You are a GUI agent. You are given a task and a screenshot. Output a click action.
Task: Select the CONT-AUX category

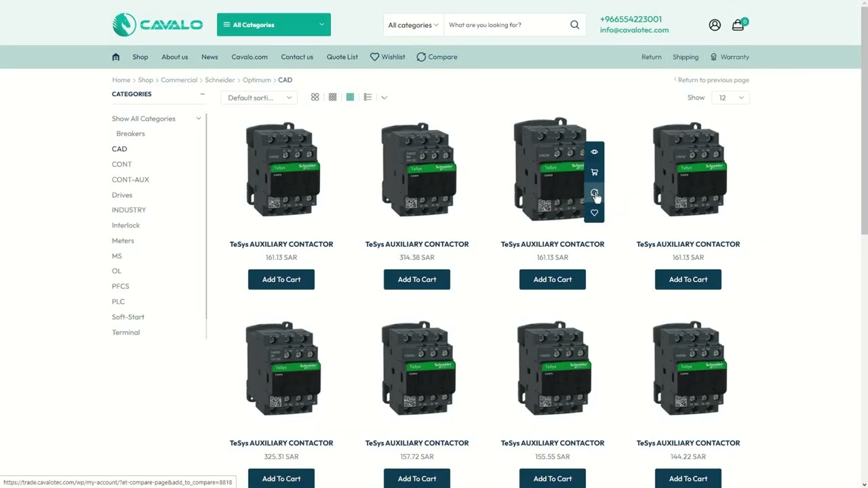coord(130,180)
